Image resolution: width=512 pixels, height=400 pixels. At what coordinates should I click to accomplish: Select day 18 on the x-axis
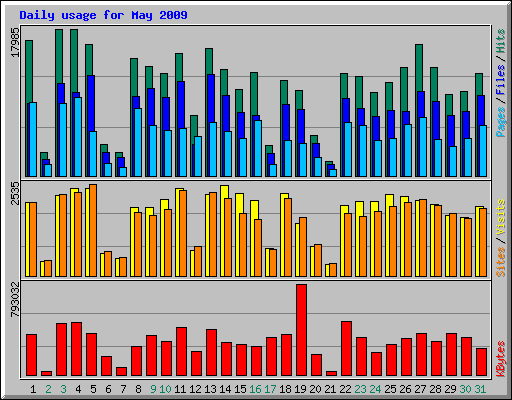285,389
